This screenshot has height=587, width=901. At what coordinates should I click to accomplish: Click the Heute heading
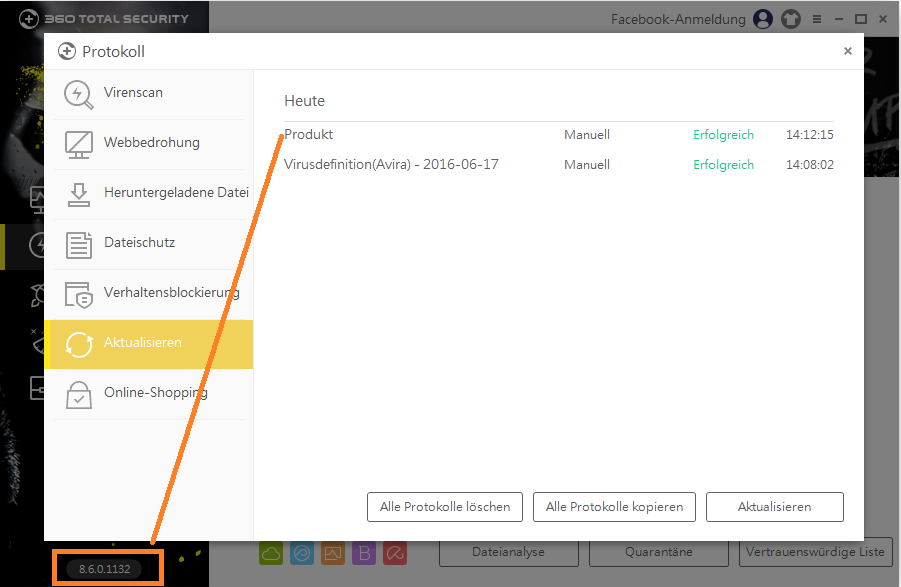pyautogui.click(x=305, y=101)
